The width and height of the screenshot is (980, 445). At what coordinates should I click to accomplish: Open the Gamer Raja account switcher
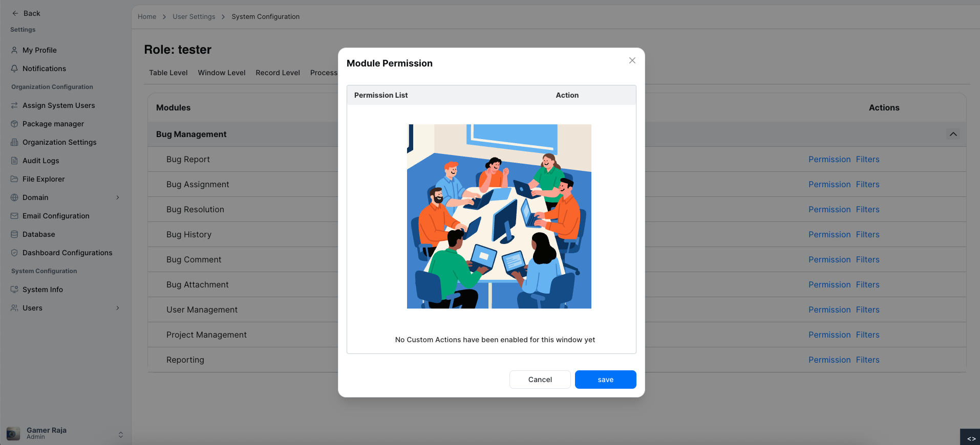coord(121,434)
